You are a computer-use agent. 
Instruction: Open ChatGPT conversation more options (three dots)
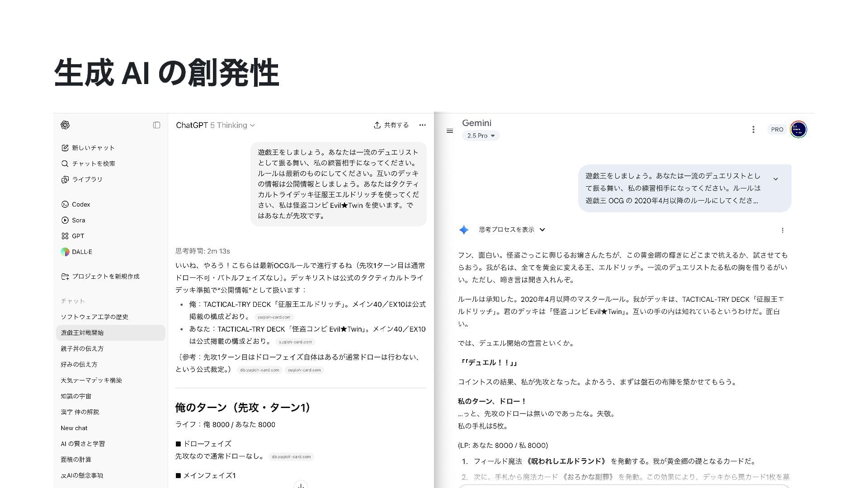click(x=422, y=125)
